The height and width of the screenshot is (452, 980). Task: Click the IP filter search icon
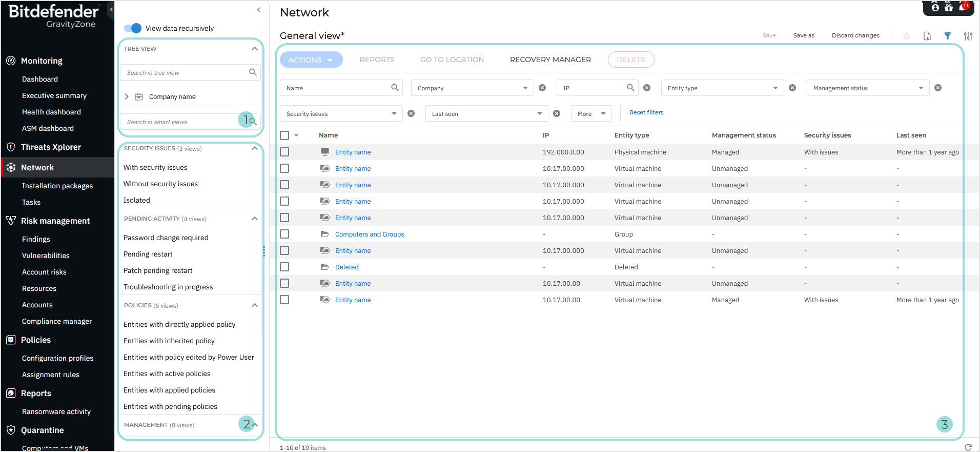click(630, 88)
